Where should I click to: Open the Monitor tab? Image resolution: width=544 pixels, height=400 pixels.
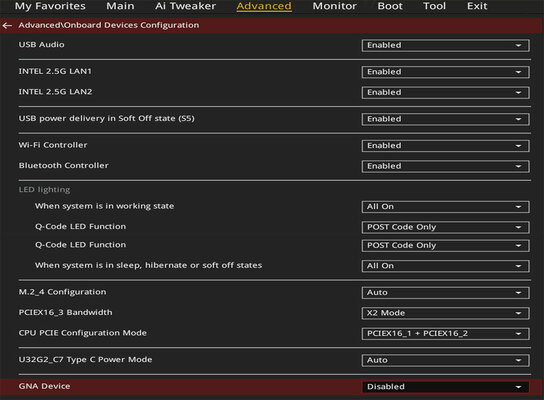334,6
